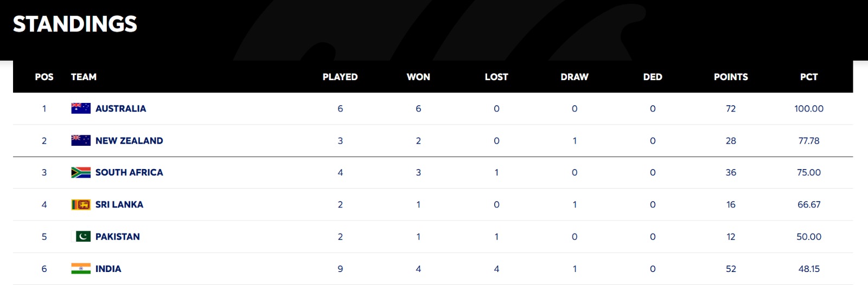
Task: Click the India flag icon
Action: click(x=81, y=269)
